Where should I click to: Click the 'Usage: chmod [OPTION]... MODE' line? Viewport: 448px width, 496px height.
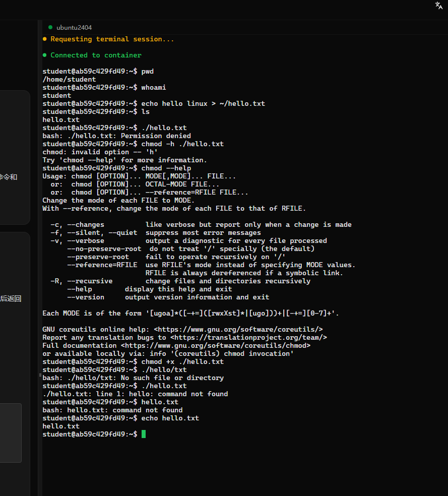139,176
